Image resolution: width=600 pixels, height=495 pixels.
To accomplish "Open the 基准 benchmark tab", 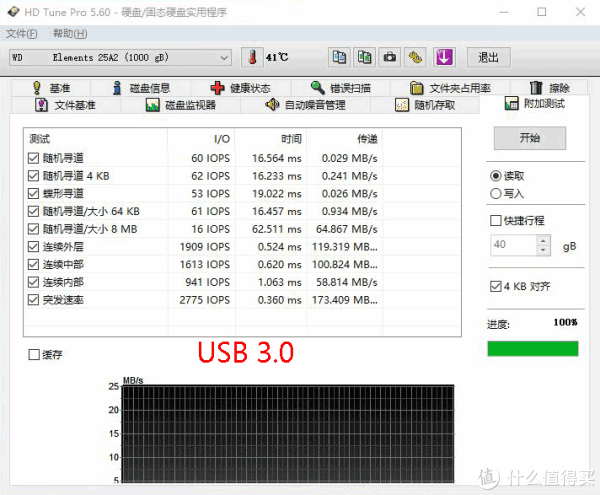I will pos(51,88).
